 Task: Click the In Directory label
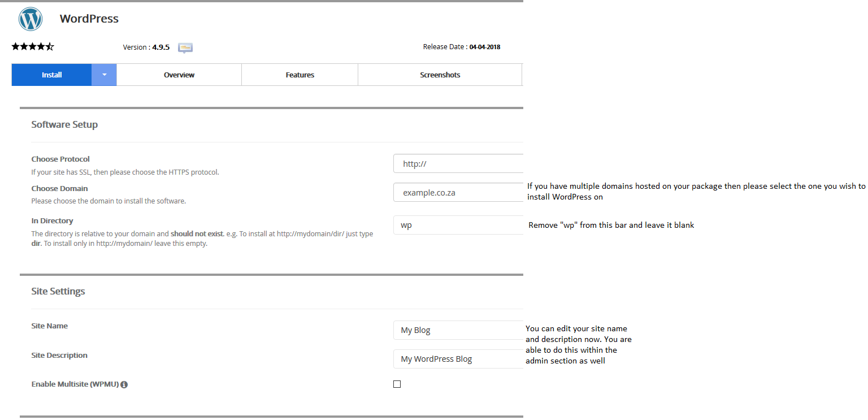[x=52, y=221]
